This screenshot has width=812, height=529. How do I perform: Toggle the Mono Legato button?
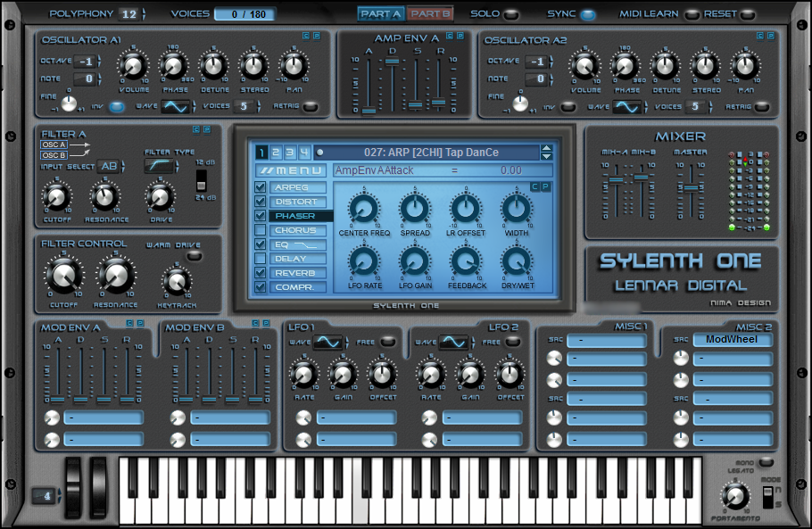click(x=766, y=463)
